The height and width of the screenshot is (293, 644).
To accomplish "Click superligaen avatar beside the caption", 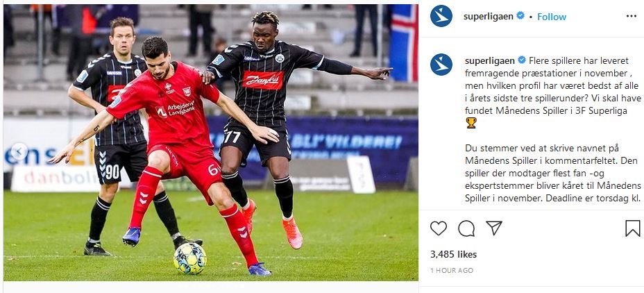I will pos(441,65).
